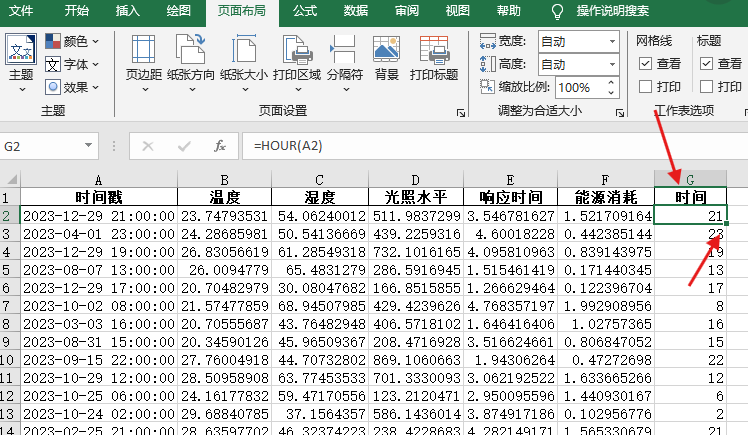748x435 pixels.
Task: Click header cell 响应时间
Action: pyautogui.click(x=510, y=197)
